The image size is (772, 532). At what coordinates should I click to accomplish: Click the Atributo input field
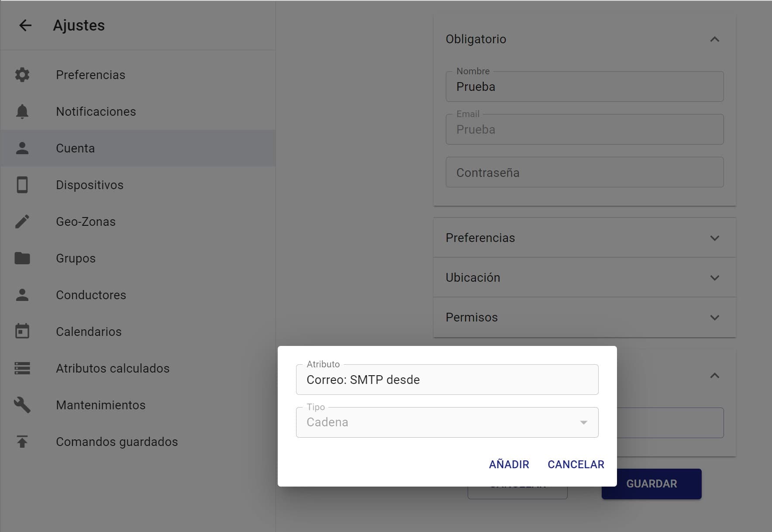(447, 380)
